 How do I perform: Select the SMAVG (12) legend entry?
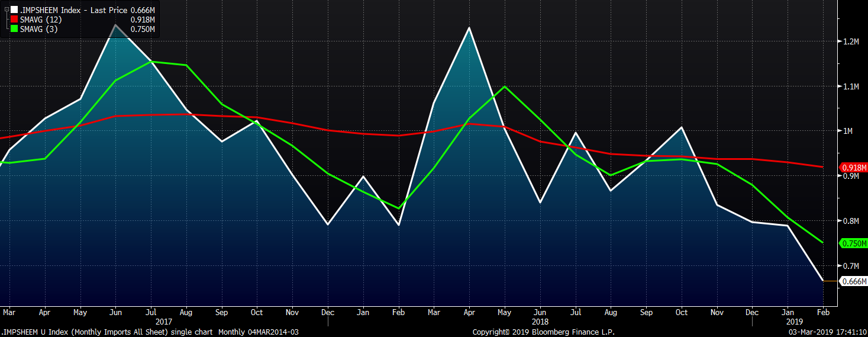click(x=43, y=20)
